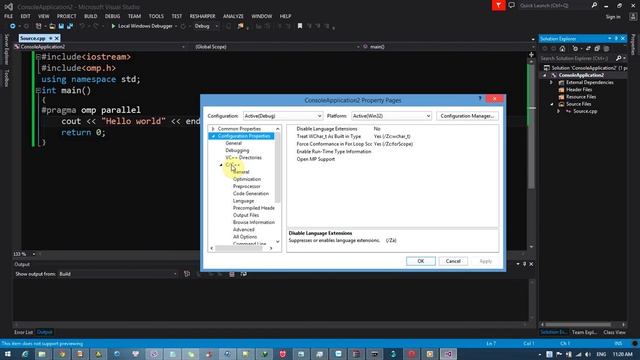This screenshot has width=640, height=360.
Task: Click the Clear All icon in Output panel
Action: click(x=232, y=274)
